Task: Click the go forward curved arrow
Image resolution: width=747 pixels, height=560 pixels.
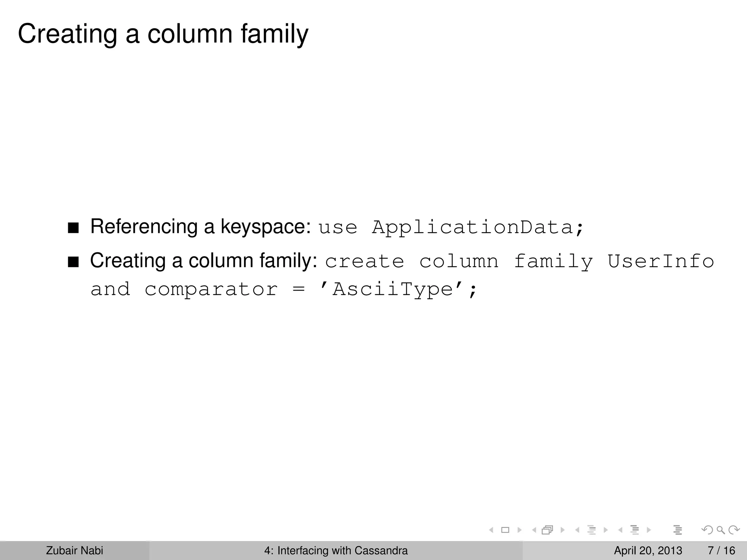Action: (734, 530)
